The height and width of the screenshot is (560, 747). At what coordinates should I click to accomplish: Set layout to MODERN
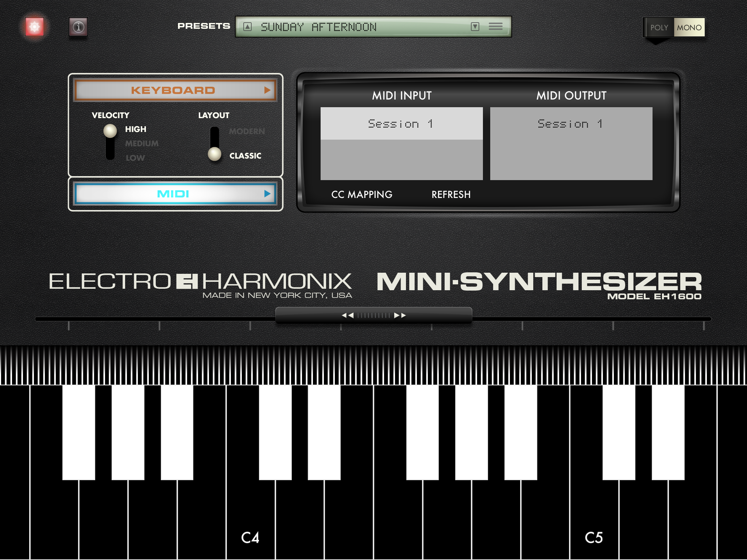(247, 131)
